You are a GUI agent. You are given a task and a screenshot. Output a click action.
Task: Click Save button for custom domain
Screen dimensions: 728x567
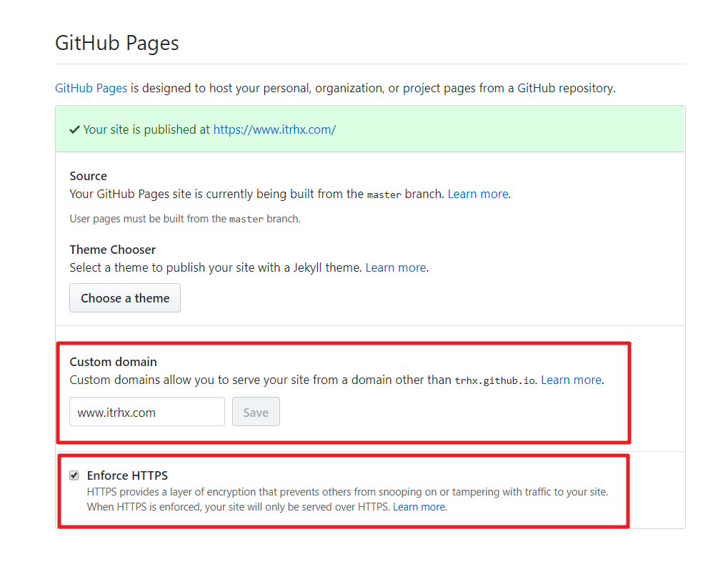(256, 412)
